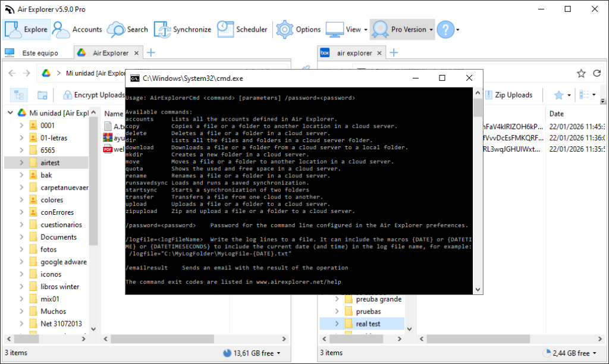The height and width of the screenshot is (364, 609).
Task: Select the Este equipo tab
Action: pyautogui.click(x=36, y=52)
